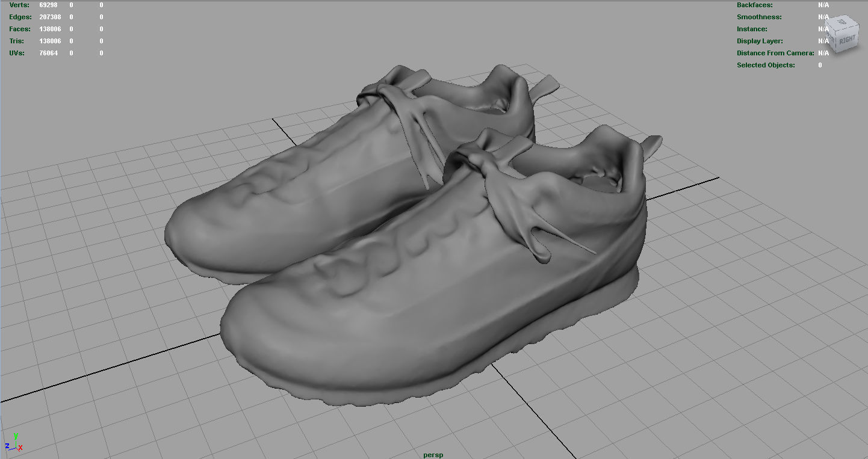868x459 pixels.
Task: Click the Verts: heads-up label
Action: (19, 5)
